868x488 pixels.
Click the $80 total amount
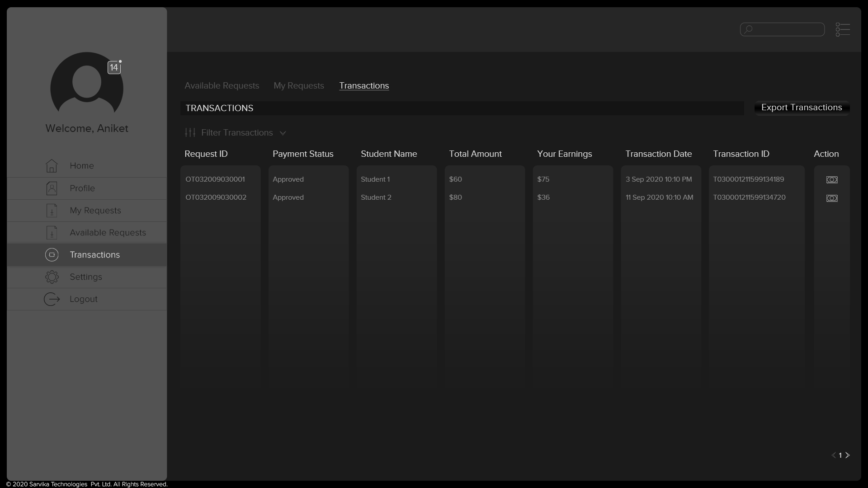(x=455, y=197)
